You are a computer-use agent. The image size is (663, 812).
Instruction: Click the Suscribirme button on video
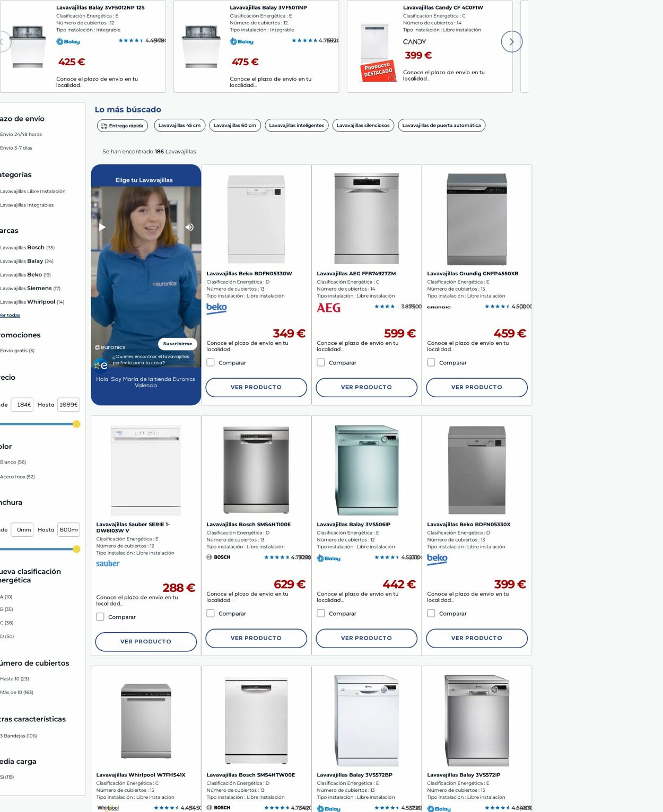pos(178,344)
